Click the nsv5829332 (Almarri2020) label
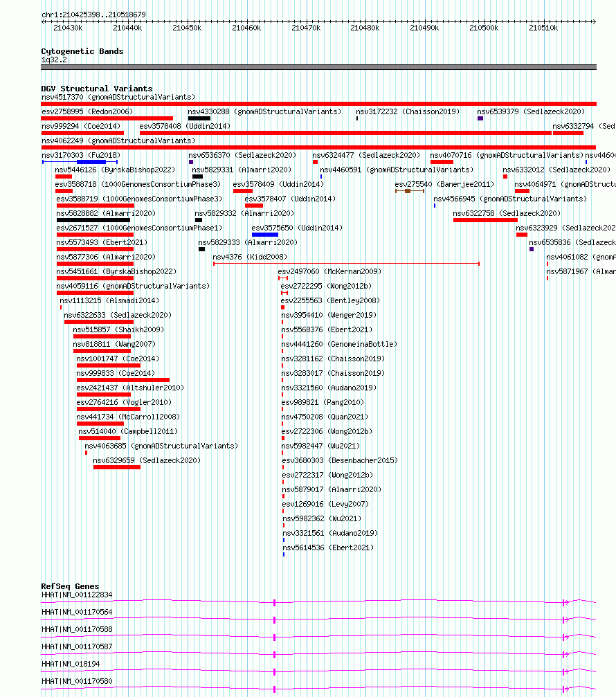The width and height of the screenshot is (616, 697). click(x=244, y=213)
